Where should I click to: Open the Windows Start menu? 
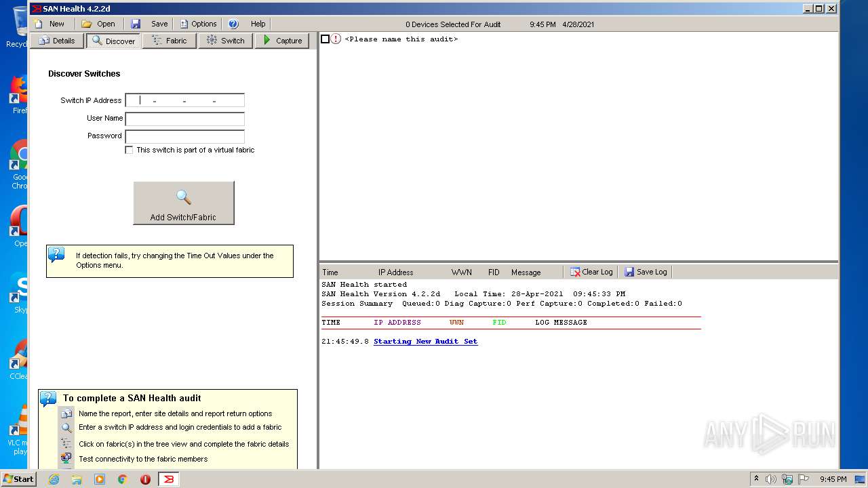(x=18, y=479)
